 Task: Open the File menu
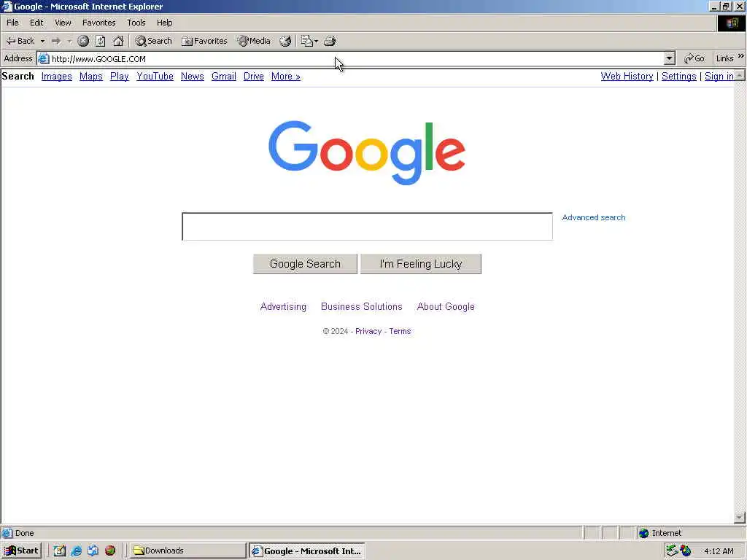(x=12, y=23)
